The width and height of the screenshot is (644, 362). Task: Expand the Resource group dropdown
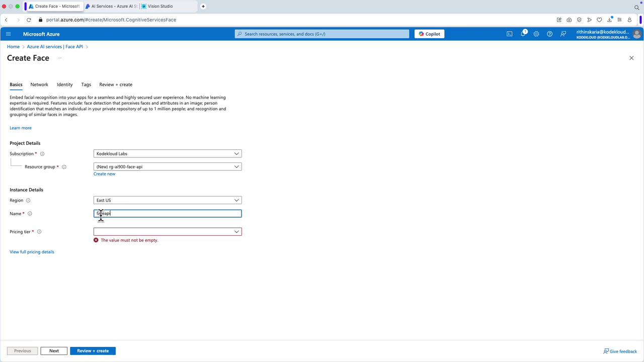coord(168,167)
